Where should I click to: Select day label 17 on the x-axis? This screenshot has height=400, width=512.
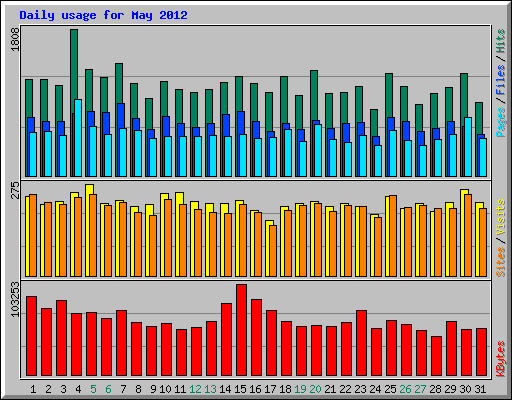tap(270, 389)
